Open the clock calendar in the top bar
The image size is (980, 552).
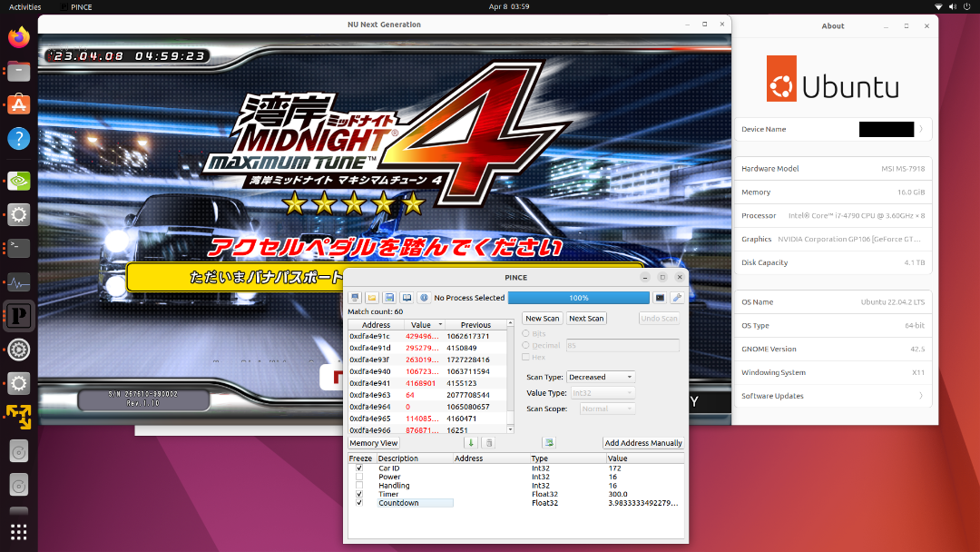click(509, 7)
